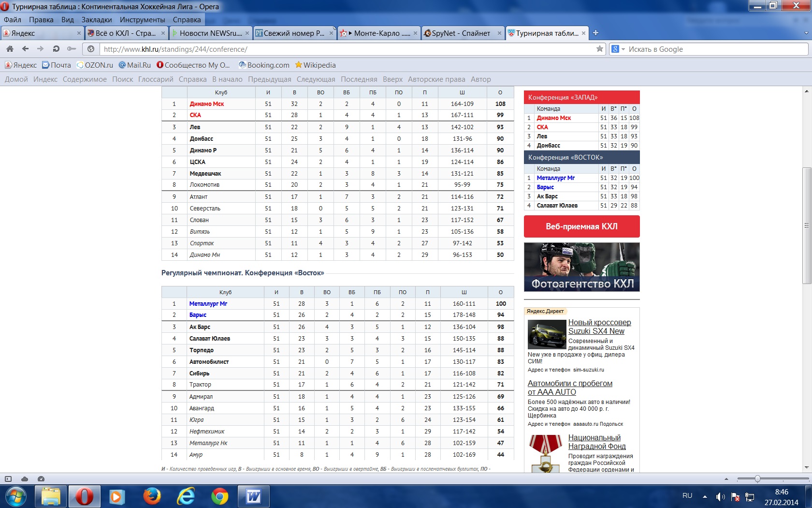
Task: Open the Файл menu
Action: (12, 20)
